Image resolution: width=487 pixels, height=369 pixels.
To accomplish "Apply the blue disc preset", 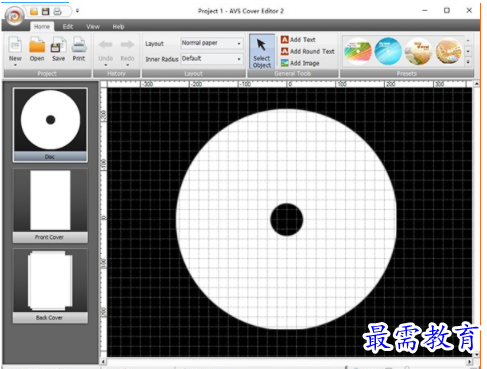I will [x=388, y=51].
